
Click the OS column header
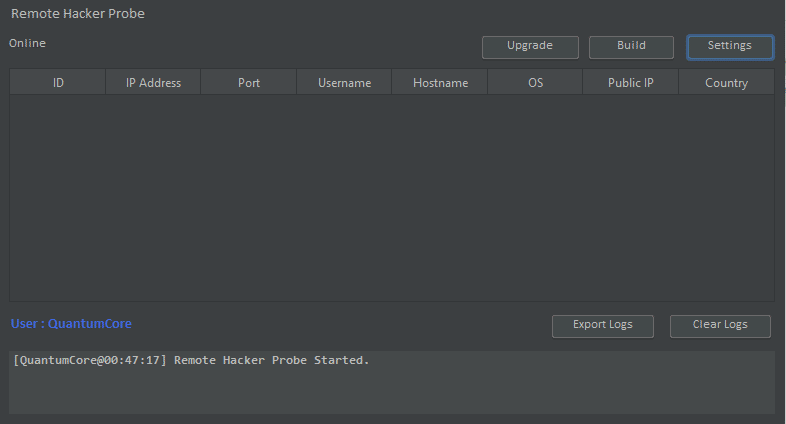535,83
